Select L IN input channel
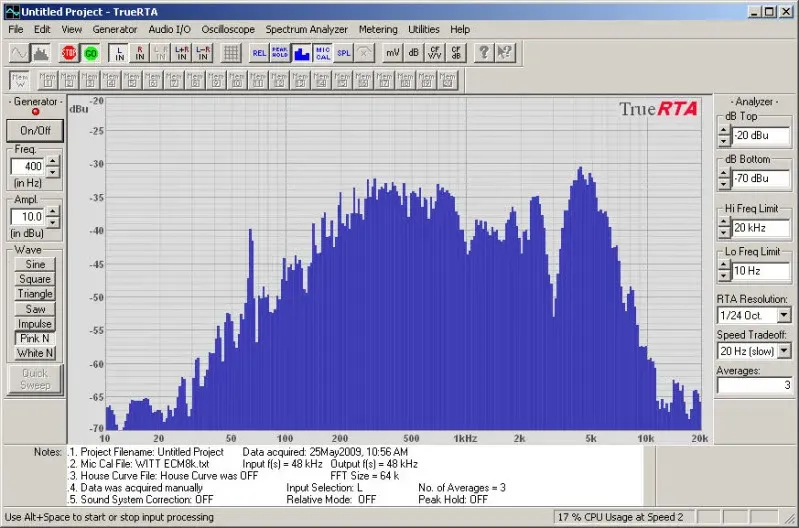Image resolution: width=799 pixels, height=528 pixels. [119, 53]
